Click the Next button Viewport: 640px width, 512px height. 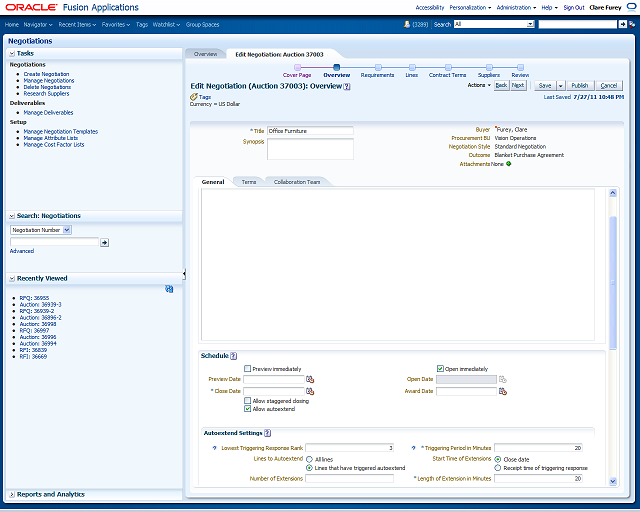click(x=518, y=85)
